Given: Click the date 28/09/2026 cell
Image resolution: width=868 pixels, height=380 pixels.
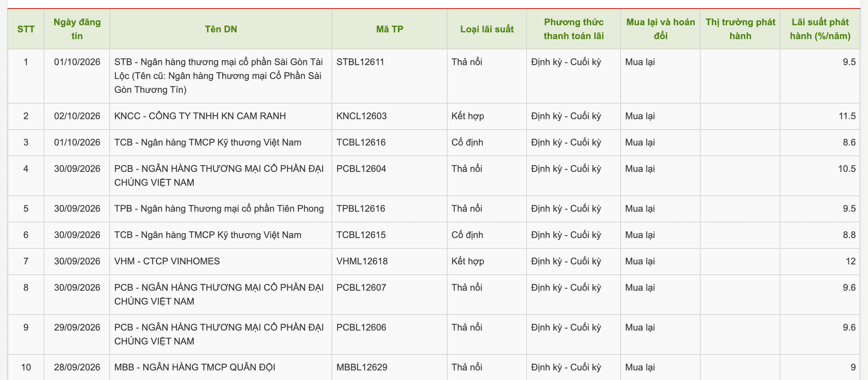Looking at the screenshot, I should tap(77, 367).
